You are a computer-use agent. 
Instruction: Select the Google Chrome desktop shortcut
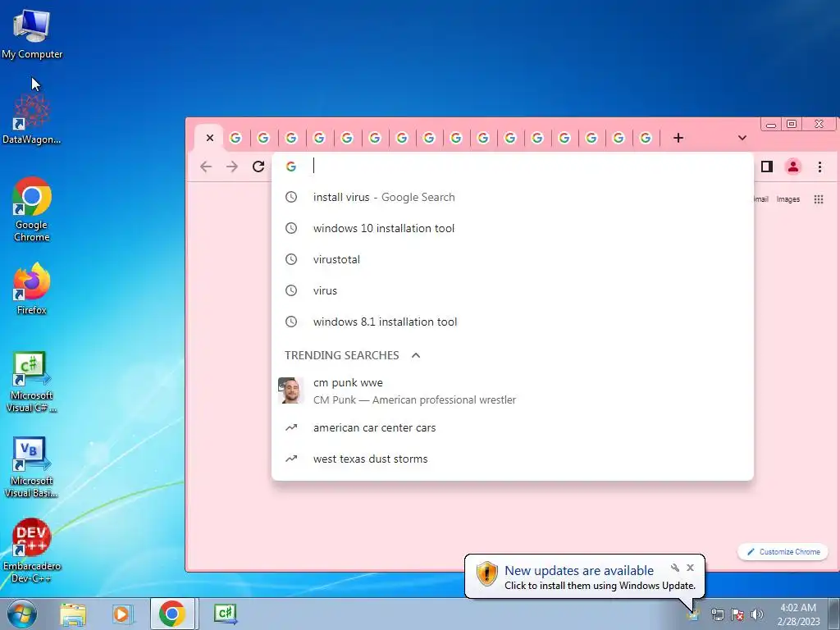(32, 209)
